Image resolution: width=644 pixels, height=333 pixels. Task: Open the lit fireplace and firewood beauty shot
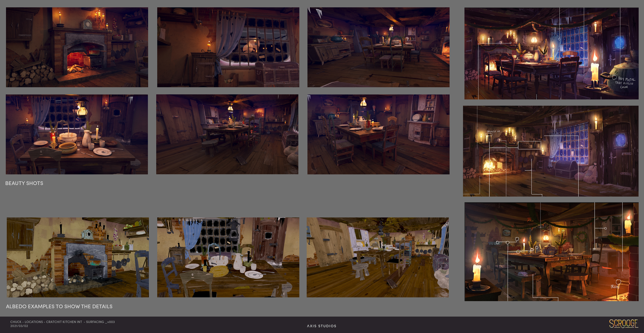point(77,47)
